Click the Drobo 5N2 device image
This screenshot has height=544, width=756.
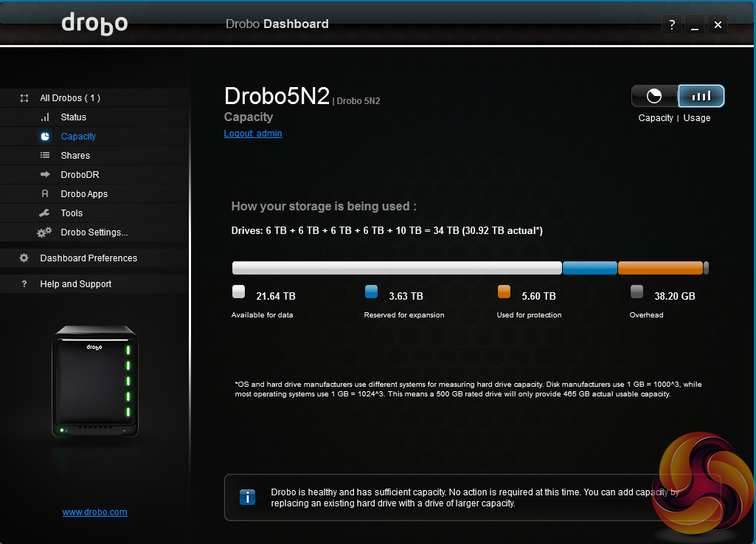point(95,382)
